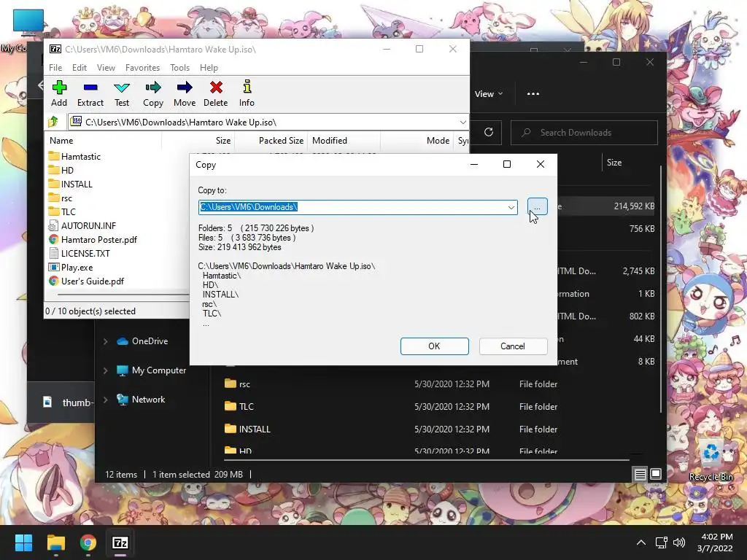Click OK in the Copy dialog
The height and width of the screenshot is (560, 747).
click(435, 346)
